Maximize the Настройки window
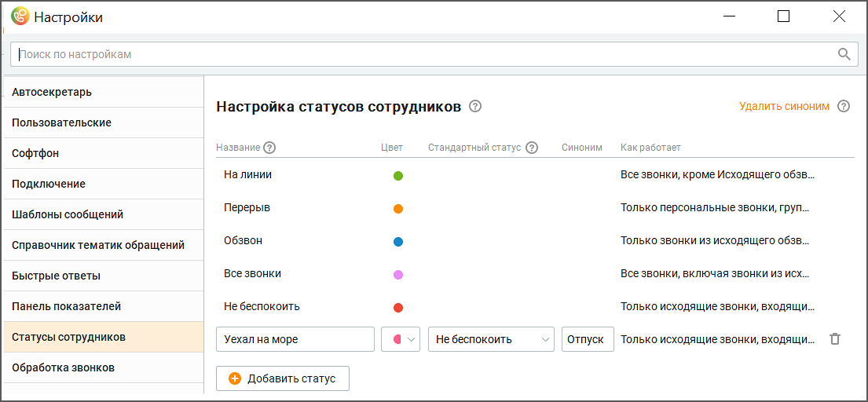 tap(783, 16)
